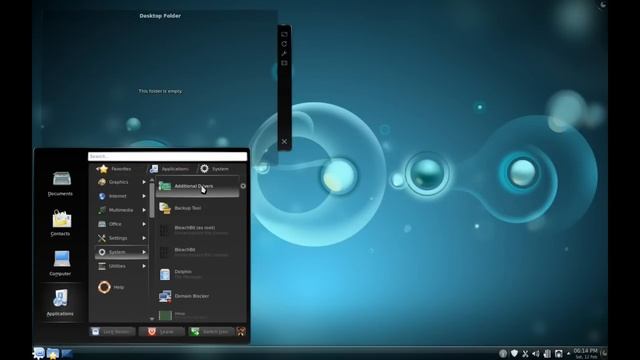Show hidden tray icons arrow
The image size is (640, 360).
568,354
